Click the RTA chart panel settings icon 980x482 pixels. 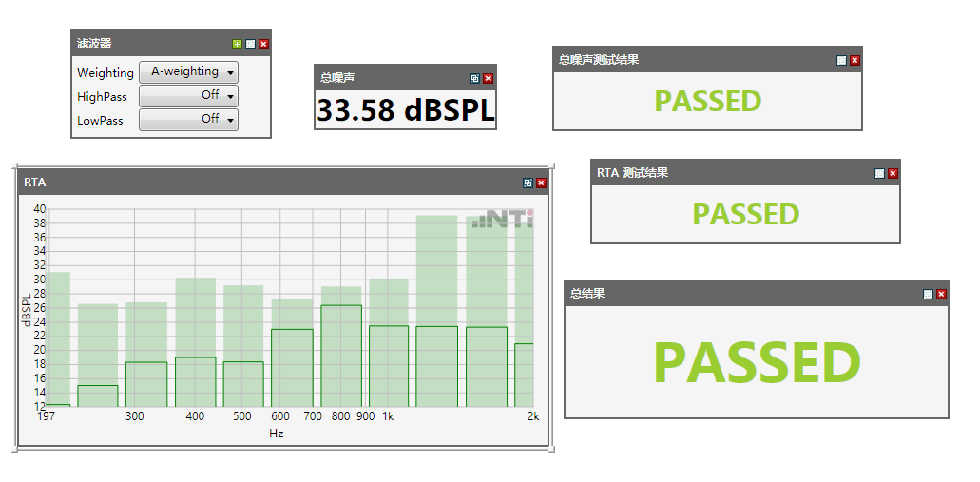528,183
